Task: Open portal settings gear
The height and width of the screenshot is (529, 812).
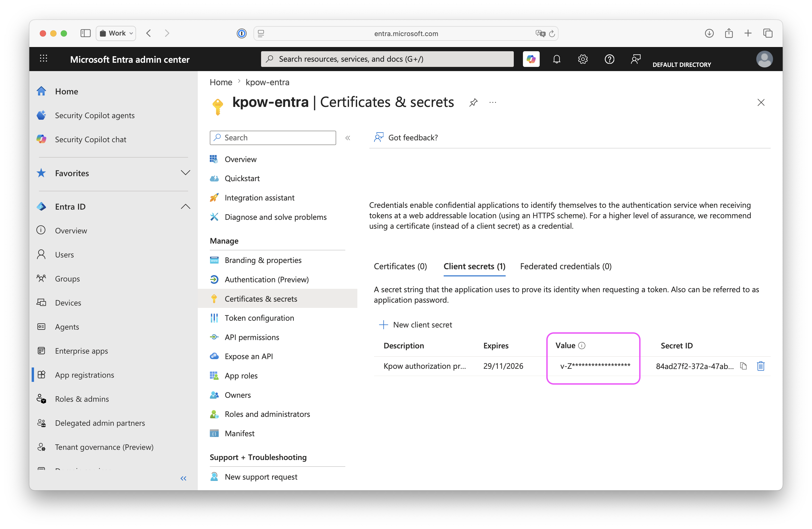Action: [x=583, y=59]
